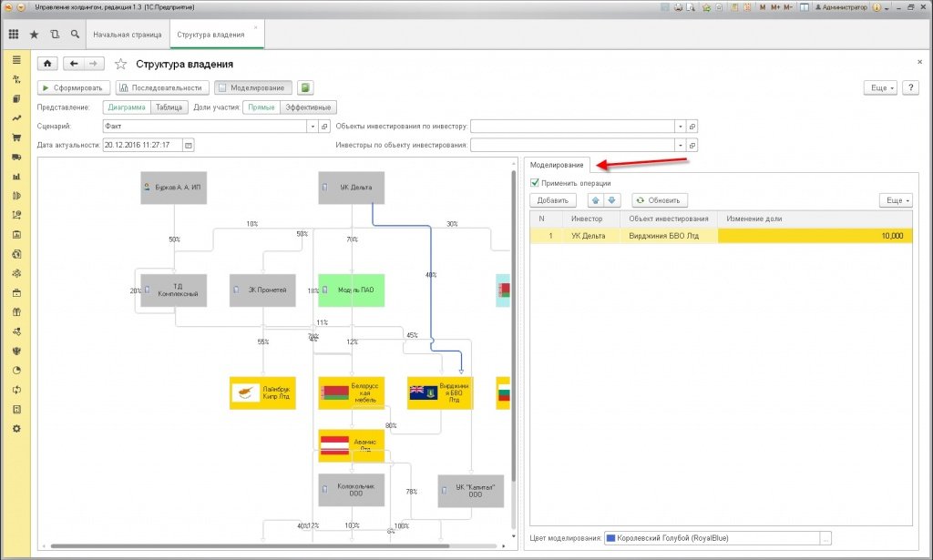This screenshot has width=933, height=560.
Task: Expand the Сценарий dropdown list
Action: (313, 126)
